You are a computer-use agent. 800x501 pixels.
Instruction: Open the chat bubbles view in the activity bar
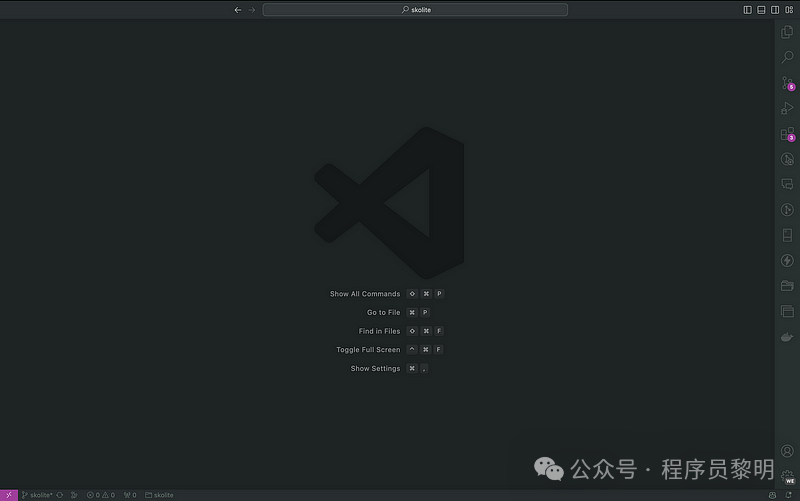click(787, 184)
